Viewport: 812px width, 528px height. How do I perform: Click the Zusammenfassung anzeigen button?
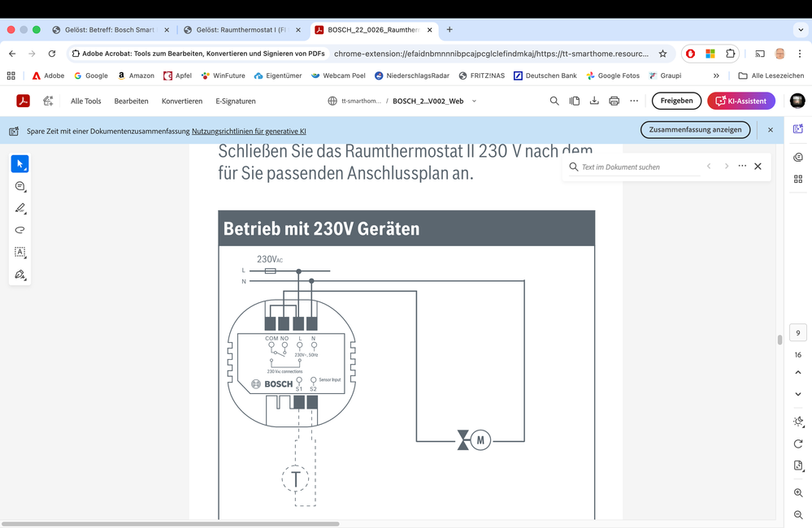coord(695,130)
